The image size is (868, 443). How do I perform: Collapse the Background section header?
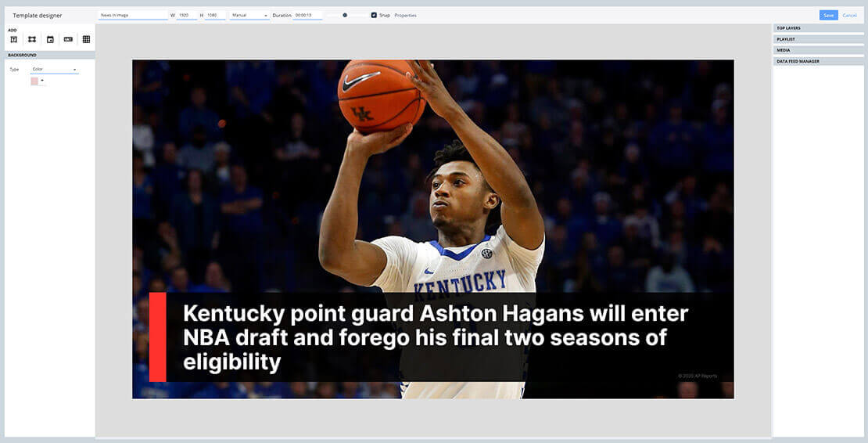pyautogui.click(x=50, y=56)
